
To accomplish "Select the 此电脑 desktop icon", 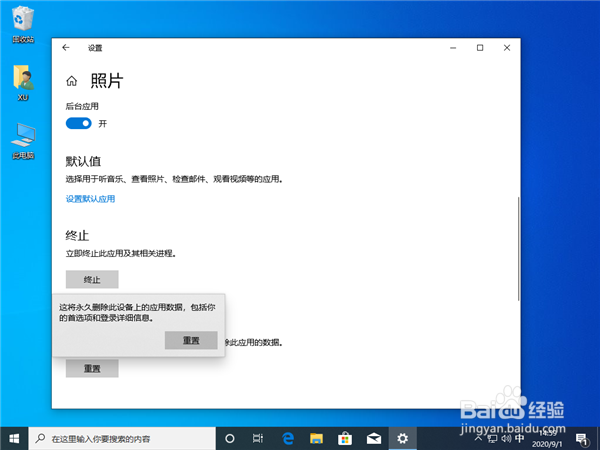I will [23, 141].
